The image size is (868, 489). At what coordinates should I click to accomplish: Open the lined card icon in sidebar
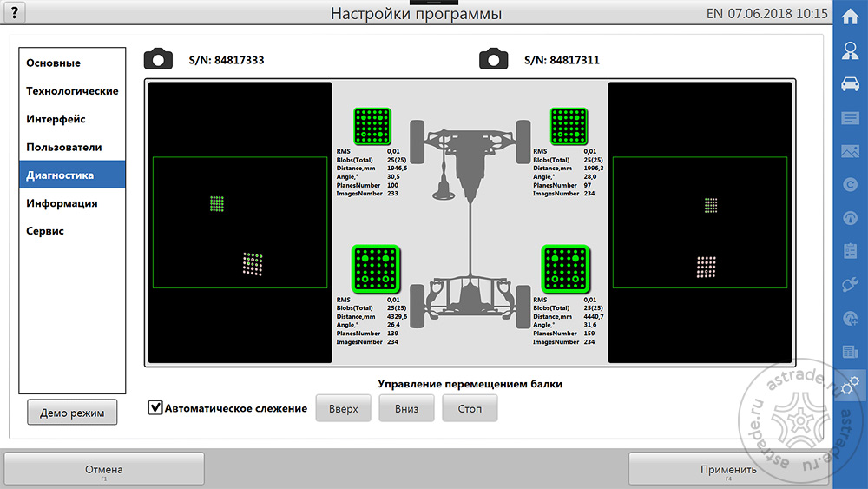point(851,118)
